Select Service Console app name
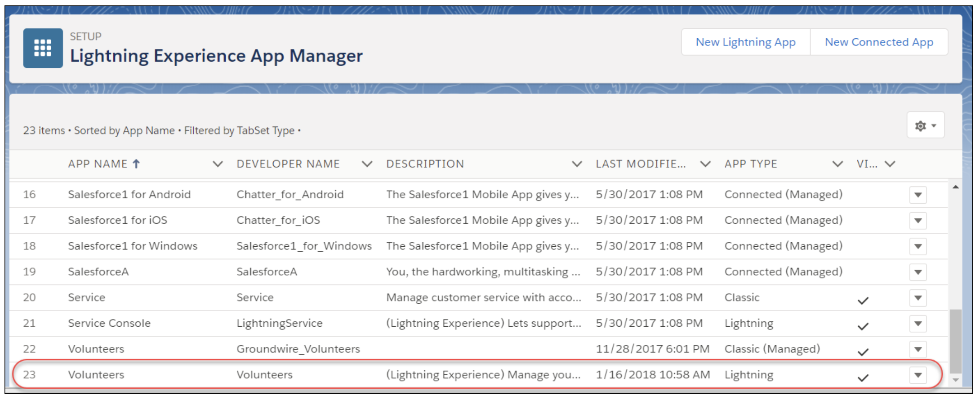The image size is (980, 400). (x=109, y=323)
